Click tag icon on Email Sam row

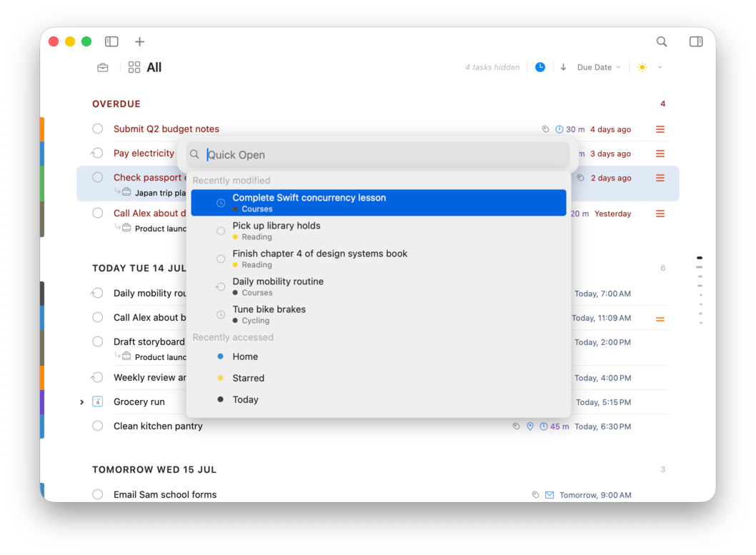click(535, 495)
